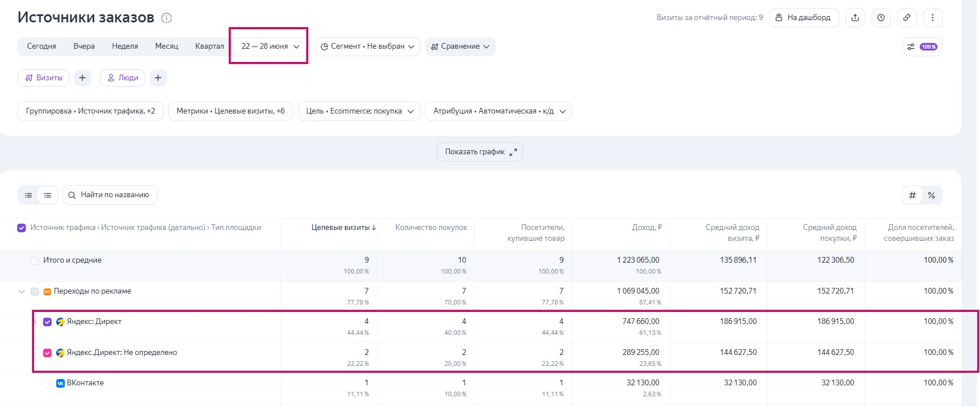
Task: Open Метрики • Целевые визиты settings
Action: pyautogui.click(x=231, y=111)
